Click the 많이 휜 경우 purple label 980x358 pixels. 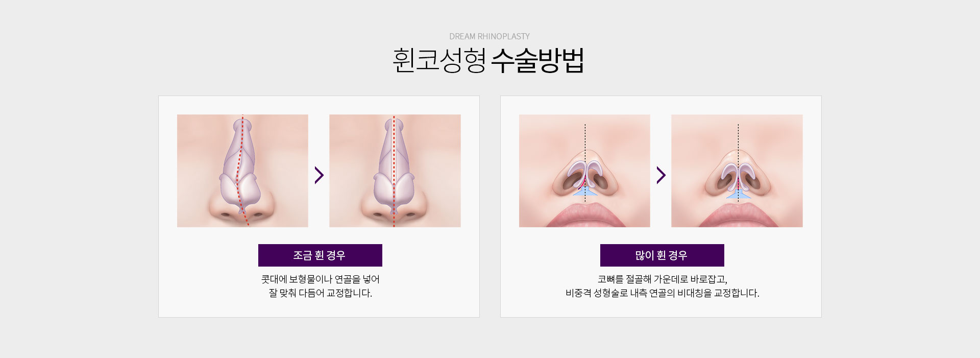tap(662, 255)
